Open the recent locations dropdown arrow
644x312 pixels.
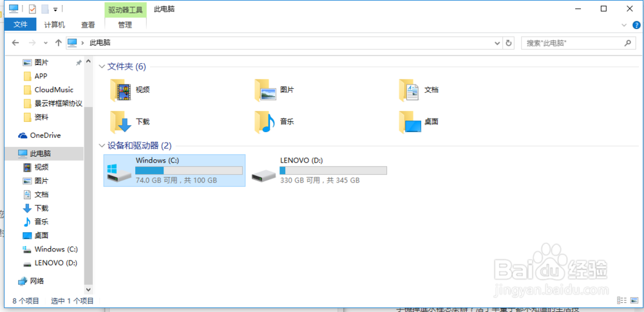pyautogui.click(x=46, y=43)
